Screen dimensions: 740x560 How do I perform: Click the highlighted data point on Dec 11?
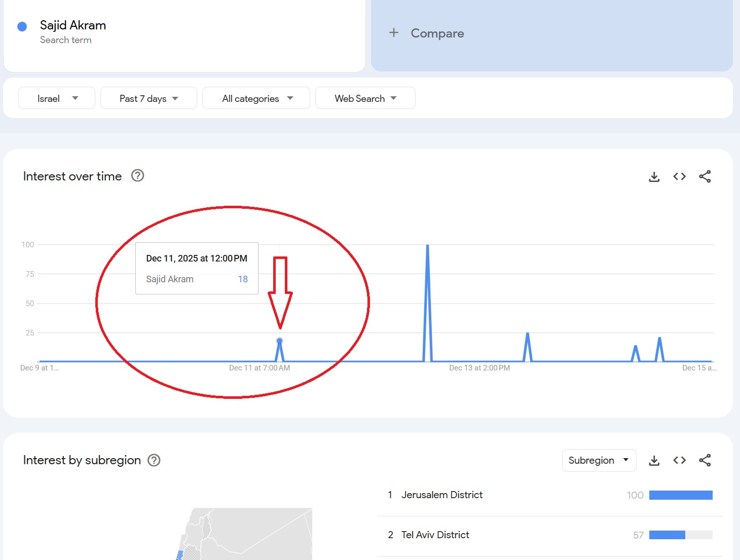(x=279, y=341)
